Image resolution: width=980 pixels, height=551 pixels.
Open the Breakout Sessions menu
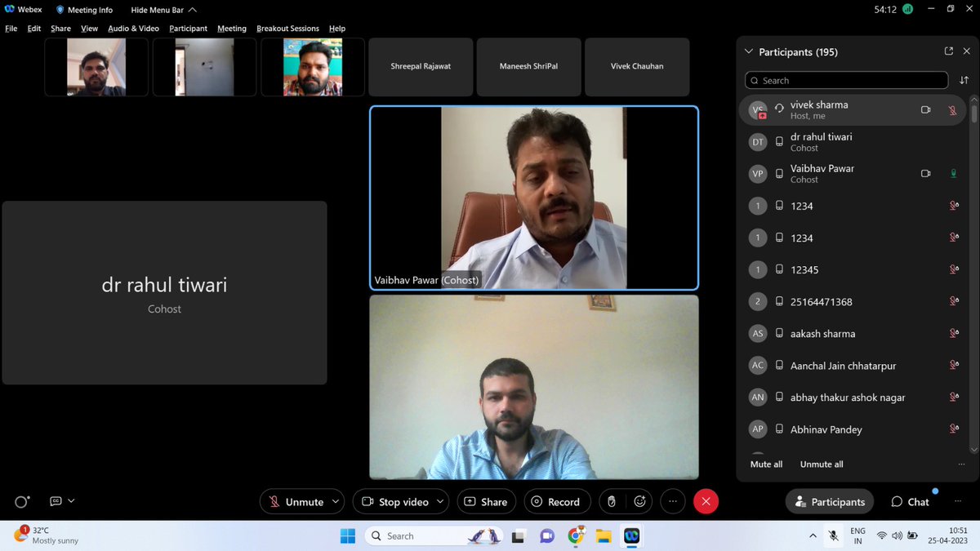(x=287, y=29)
